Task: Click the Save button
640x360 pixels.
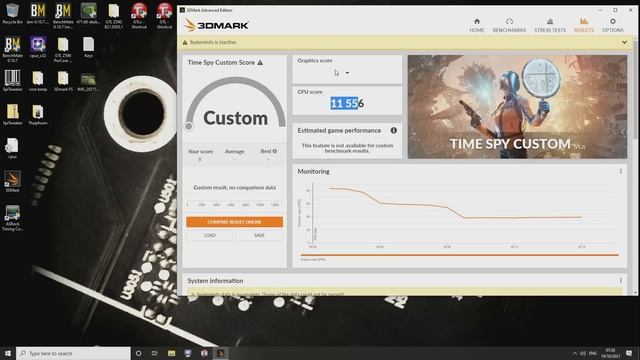Action: 259,235
